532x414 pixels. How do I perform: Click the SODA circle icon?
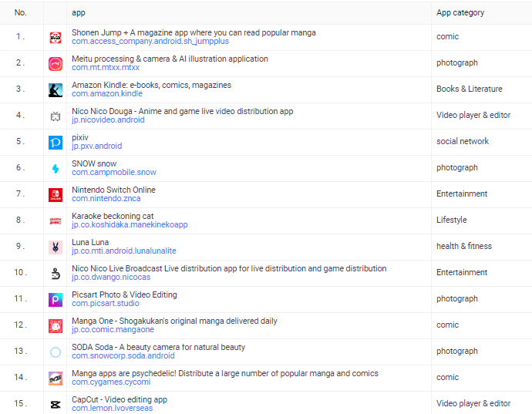tap(56, 352)
